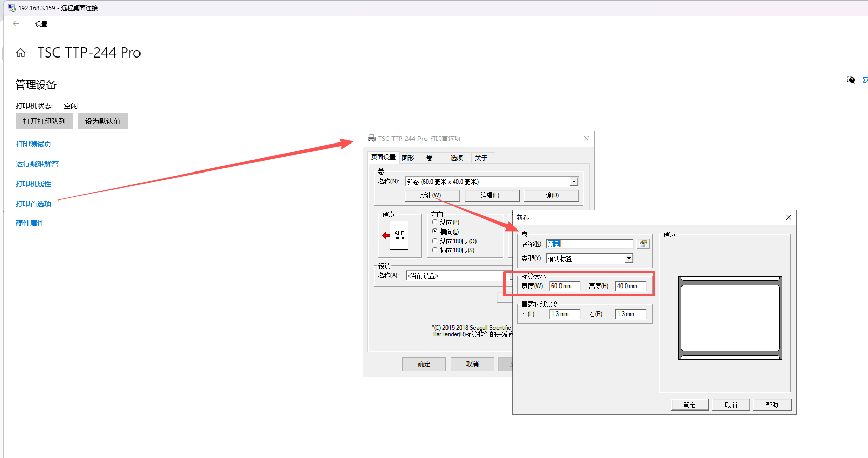Open the 选项 tab
The image size is (868, 458).
[x=456, y=158]
